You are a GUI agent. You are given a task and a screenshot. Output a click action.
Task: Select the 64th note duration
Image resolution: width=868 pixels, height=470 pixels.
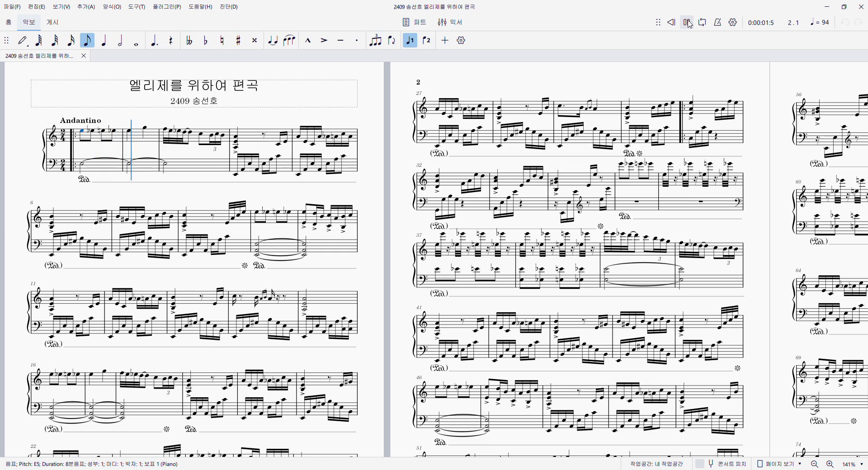[x=39, y=40]
